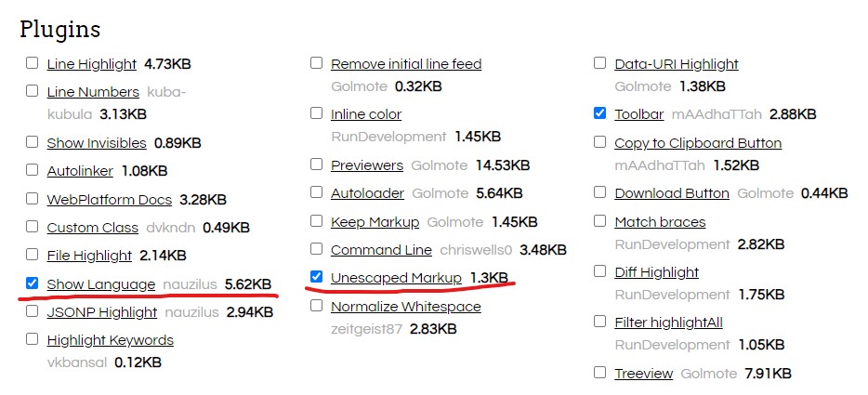The height and width of the screenshot is (395, 868).
Task: Open the Diff Highlight plugin link
Action: tap(656, 272)
